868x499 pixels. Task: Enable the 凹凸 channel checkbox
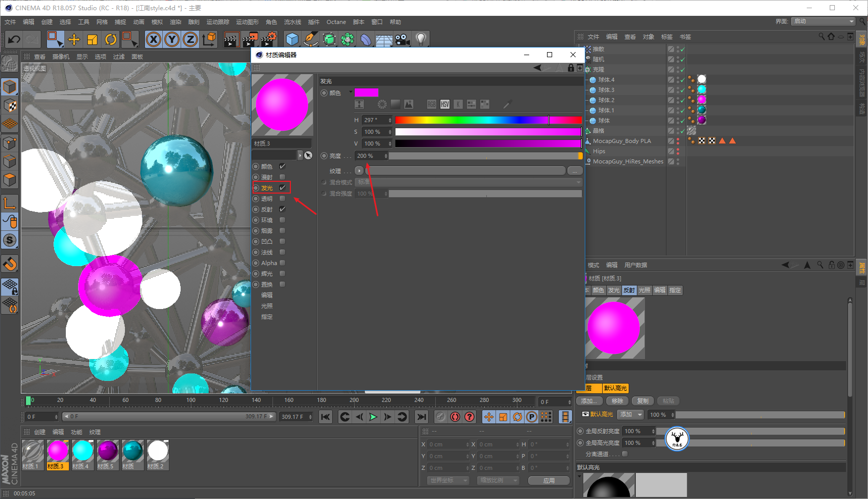pos(282,242)
